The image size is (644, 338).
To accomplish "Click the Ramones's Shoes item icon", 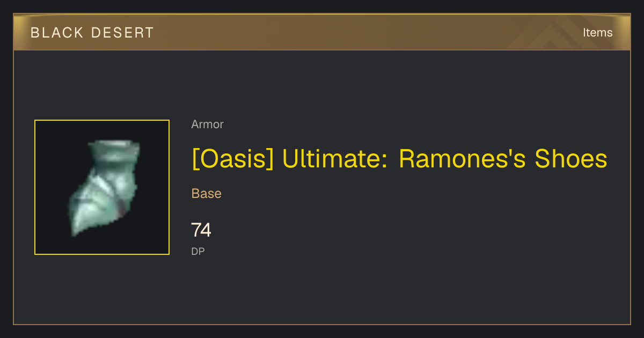I will [102, 187].
